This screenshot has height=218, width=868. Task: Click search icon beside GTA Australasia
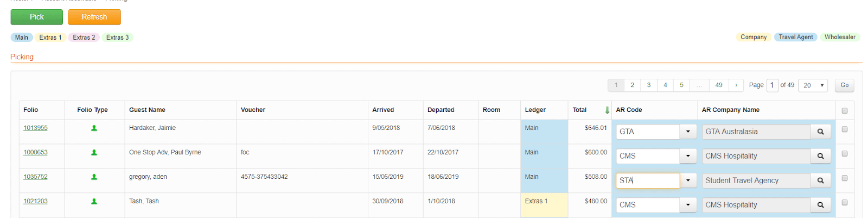click(x=820, y=132)
